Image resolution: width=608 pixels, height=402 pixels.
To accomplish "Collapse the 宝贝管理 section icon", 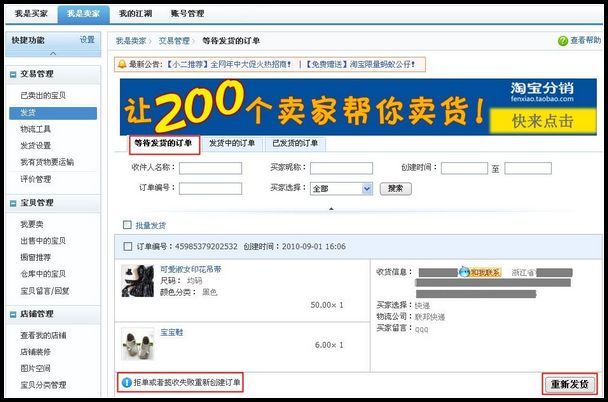I will coord(12,203).
